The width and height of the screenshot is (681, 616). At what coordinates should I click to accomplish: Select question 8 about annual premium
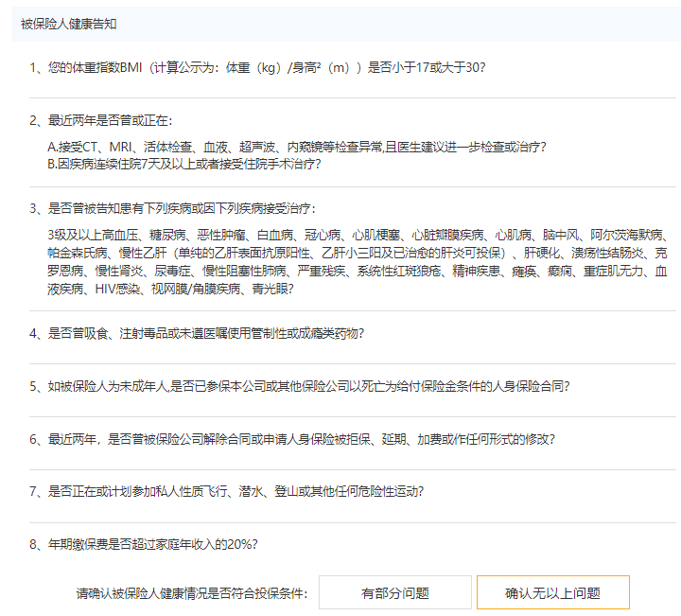point(144,544)
